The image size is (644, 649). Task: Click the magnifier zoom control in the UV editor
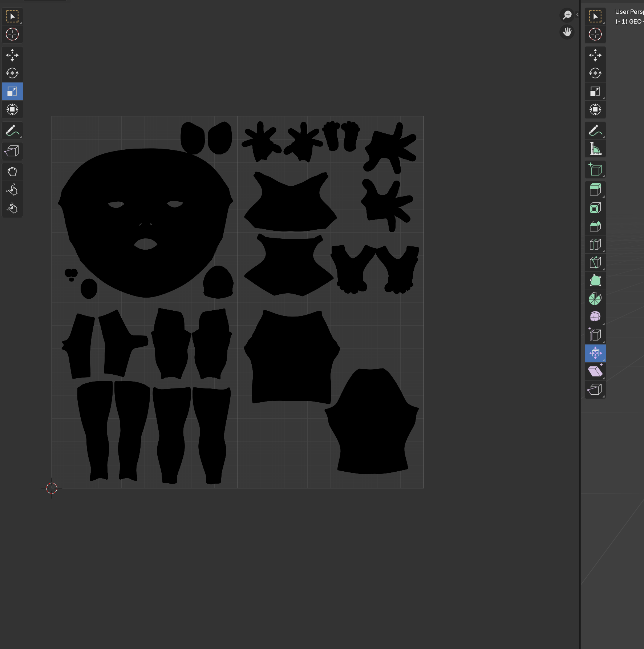tap(567, 15)
